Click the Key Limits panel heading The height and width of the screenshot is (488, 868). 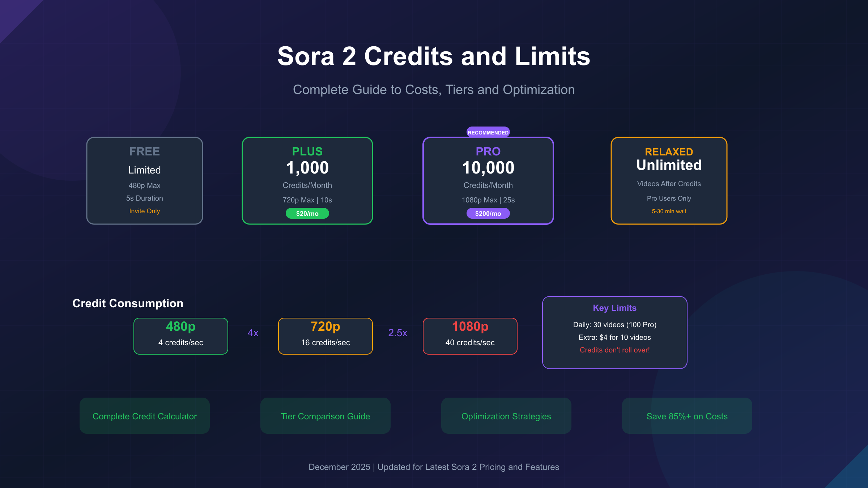coord(615,308)
